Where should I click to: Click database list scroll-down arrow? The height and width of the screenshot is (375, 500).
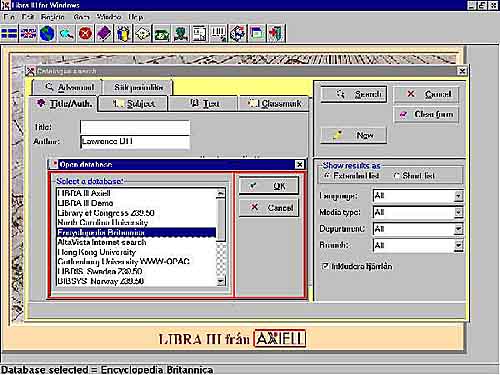coord(221,282)
